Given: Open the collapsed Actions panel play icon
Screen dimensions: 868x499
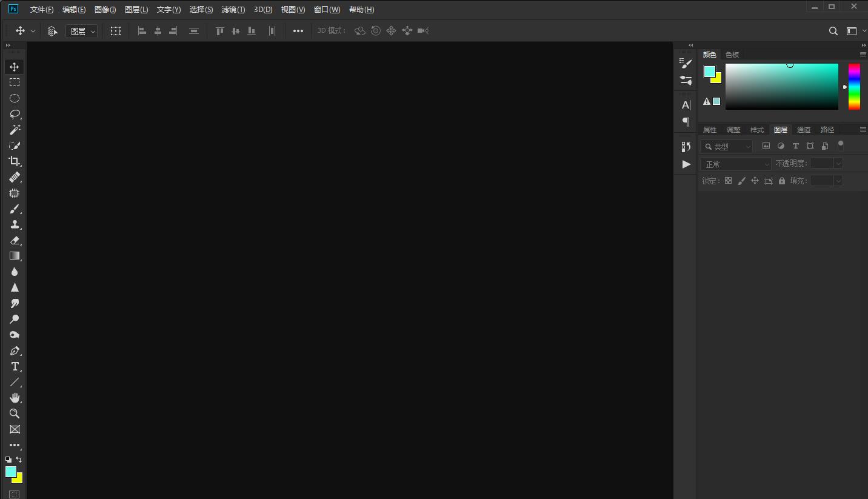Looking at the screenshot, I should [x=686, y=164].
